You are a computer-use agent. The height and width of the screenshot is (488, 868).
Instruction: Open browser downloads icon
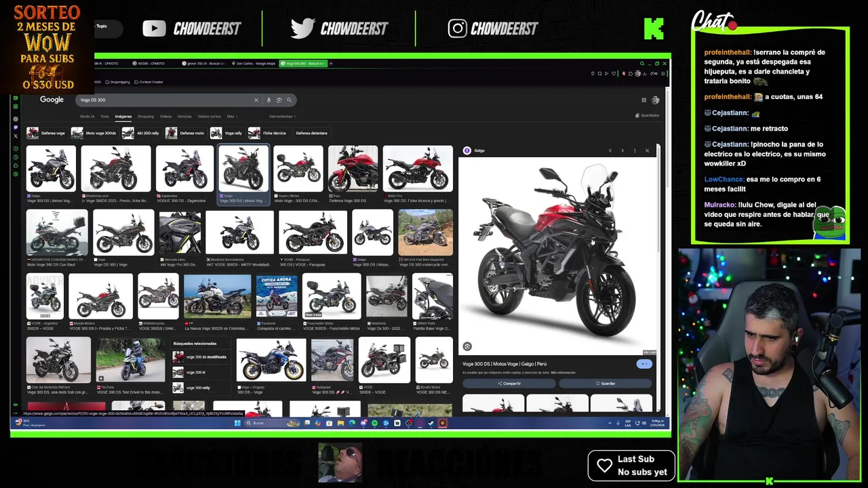[x=644, y=73]
